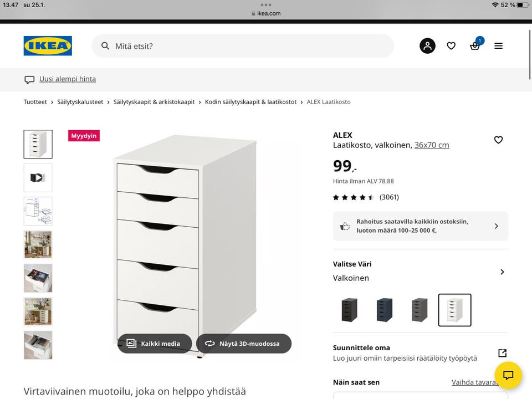Screen dimensions: 532x399
Task: Select the grey ALEX color variant
Action: click(x=420, y=310)
